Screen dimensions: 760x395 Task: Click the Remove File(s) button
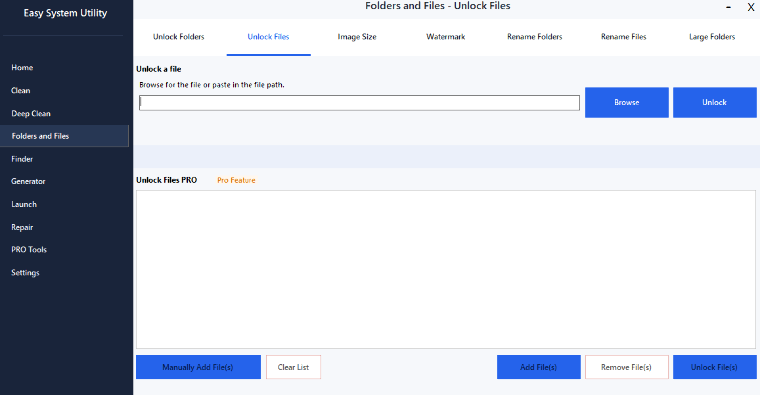(x=627, y=367)
